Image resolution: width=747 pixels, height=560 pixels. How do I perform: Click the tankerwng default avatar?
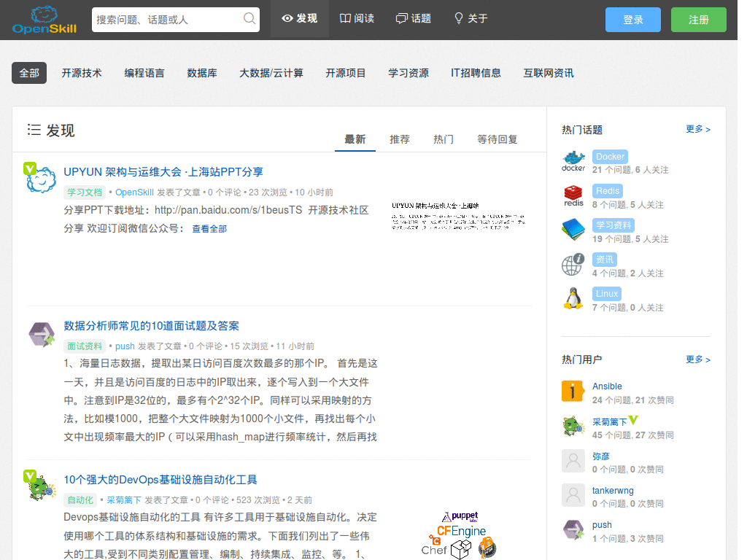[x=573, y=495]
